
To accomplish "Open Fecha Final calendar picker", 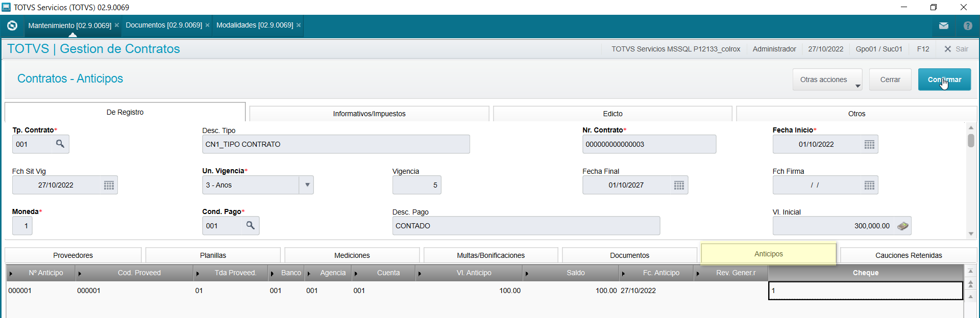I will pos(679,185).
